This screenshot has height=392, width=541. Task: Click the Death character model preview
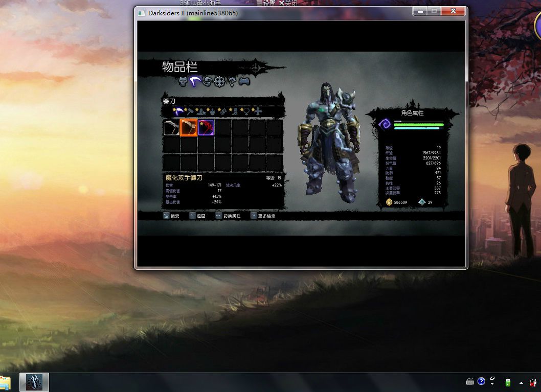pos(329,142)
